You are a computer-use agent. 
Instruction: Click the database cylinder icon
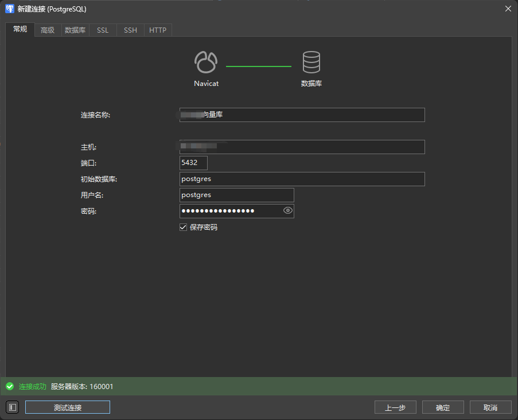(x=311, y=62)
